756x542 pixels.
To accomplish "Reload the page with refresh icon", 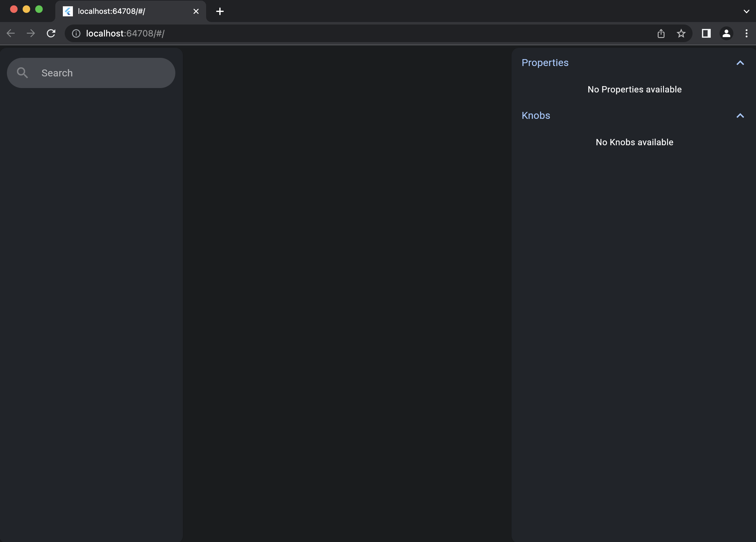I will point(51,33).
